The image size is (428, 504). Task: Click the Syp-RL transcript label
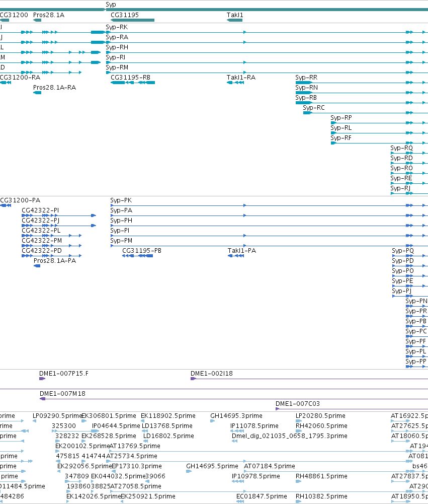point(341,127)
